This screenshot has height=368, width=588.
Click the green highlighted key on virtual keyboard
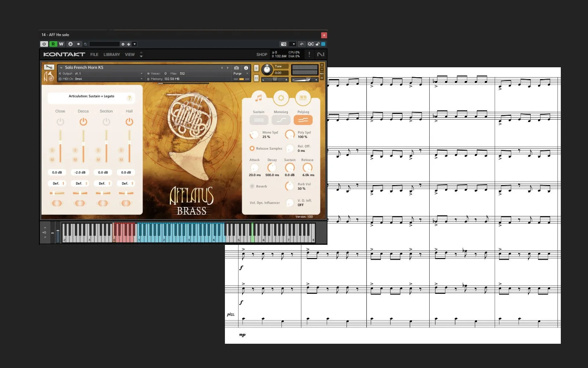pyautogui.click(x=252, y=232)
